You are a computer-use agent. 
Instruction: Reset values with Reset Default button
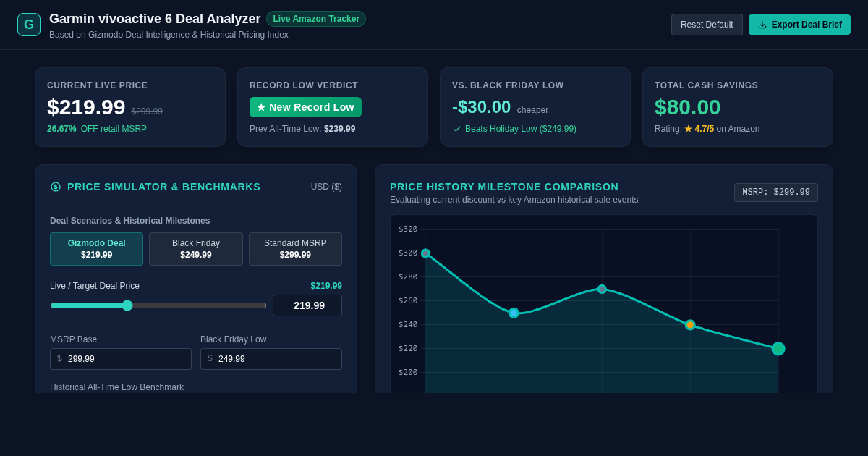(x=707, y=25)
